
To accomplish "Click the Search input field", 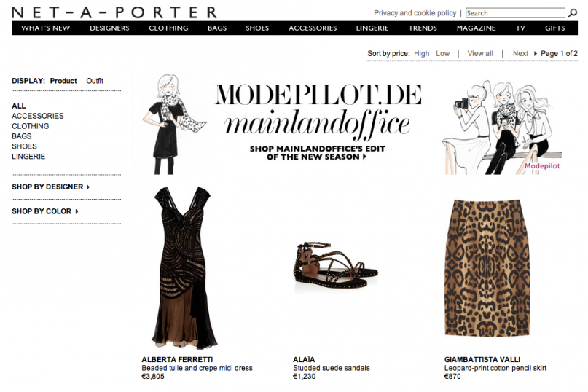I will pos(515,13).
